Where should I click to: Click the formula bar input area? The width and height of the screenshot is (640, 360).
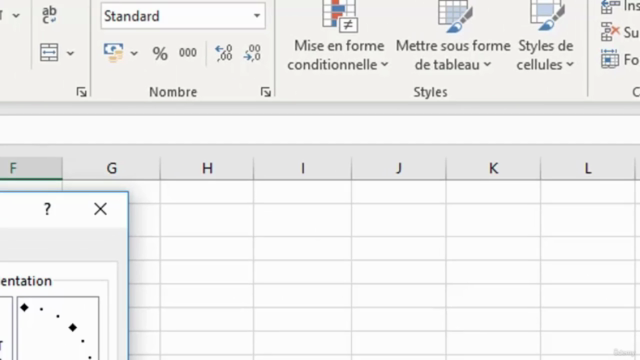tap(320, 130)
